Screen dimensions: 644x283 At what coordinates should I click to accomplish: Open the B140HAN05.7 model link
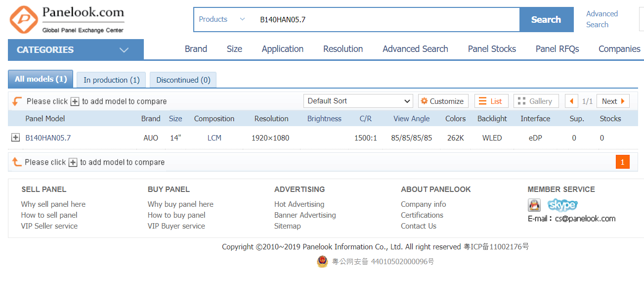48,138
